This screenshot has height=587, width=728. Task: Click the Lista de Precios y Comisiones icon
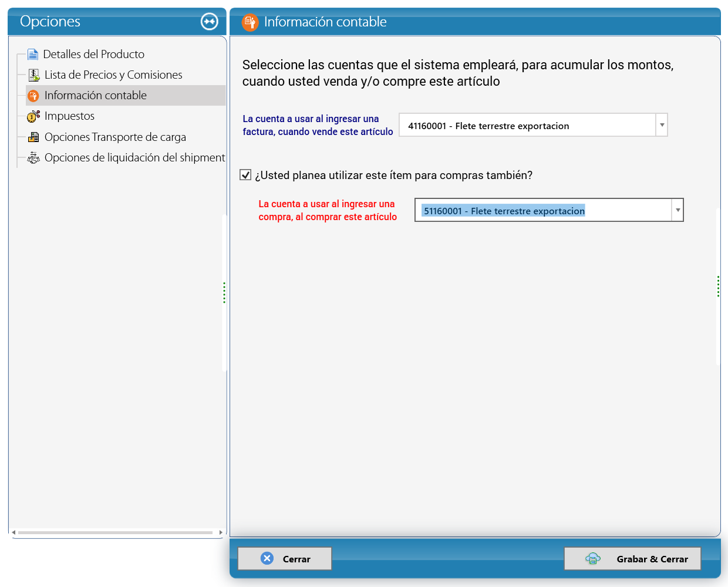click(x=34, y=75)
